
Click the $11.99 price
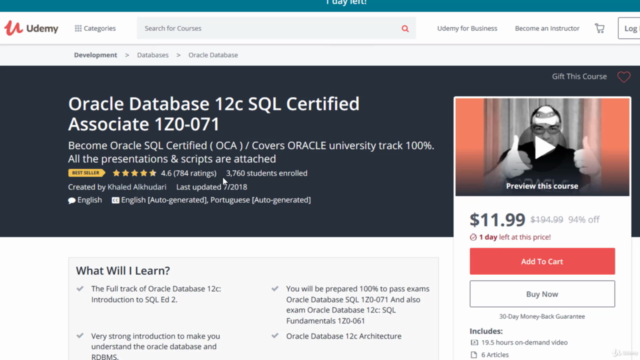click(x=497, y=220)
